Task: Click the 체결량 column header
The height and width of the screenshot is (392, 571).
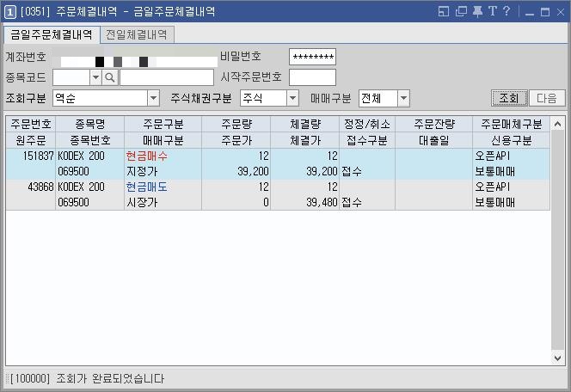Action: (304, 124)
